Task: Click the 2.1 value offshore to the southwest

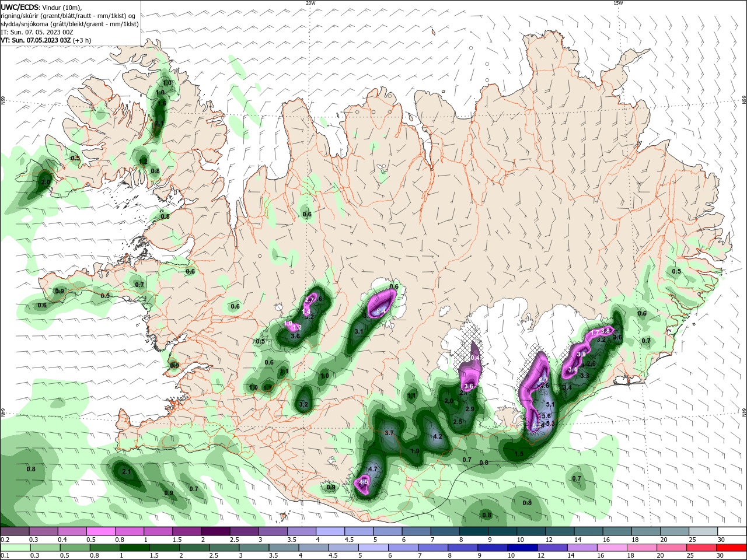Action: [127, 471]
